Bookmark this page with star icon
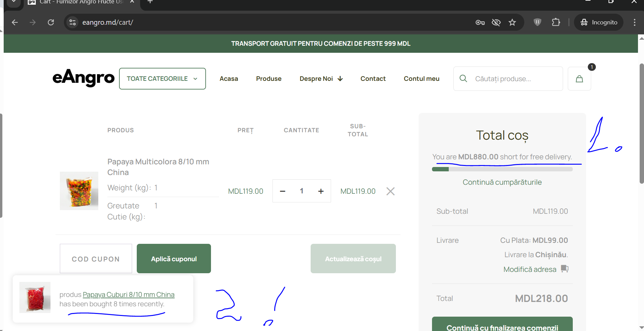 (512, 22)
